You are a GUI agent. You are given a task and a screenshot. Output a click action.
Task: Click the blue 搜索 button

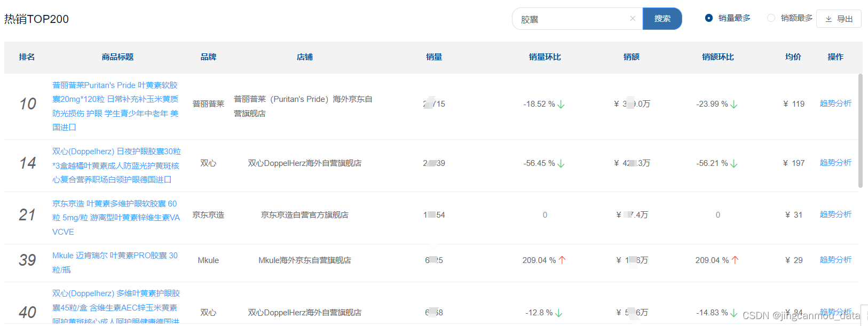[662, 19]
